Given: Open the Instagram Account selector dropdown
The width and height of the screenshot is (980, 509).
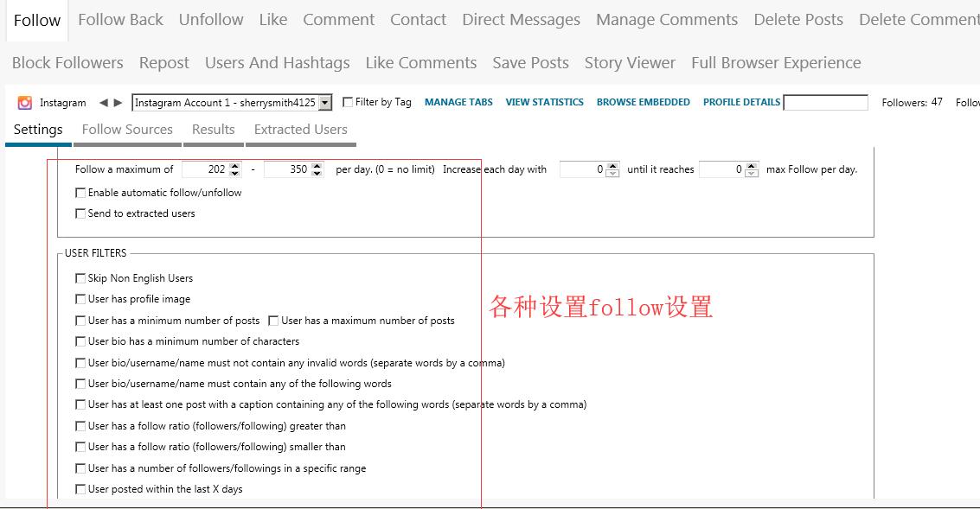Looking at the screenshot, I should 323,101.
